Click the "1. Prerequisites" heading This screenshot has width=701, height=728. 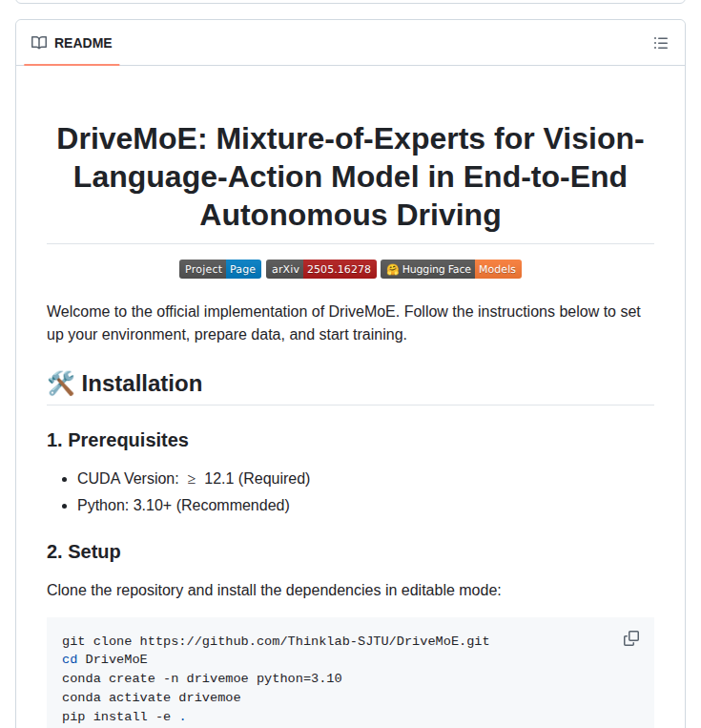pos(117,440)
